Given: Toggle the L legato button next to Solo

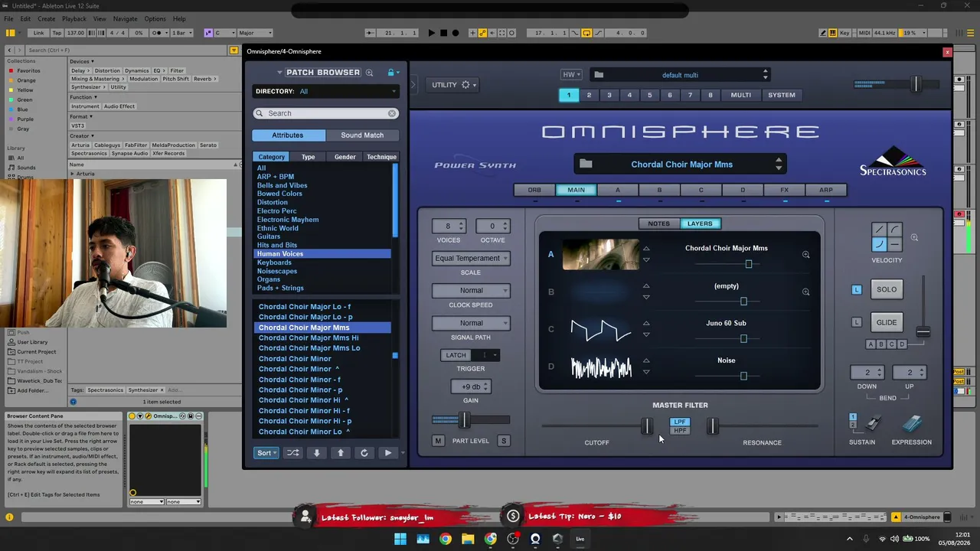Looking at the screenshot, I should tap(857, 289).
